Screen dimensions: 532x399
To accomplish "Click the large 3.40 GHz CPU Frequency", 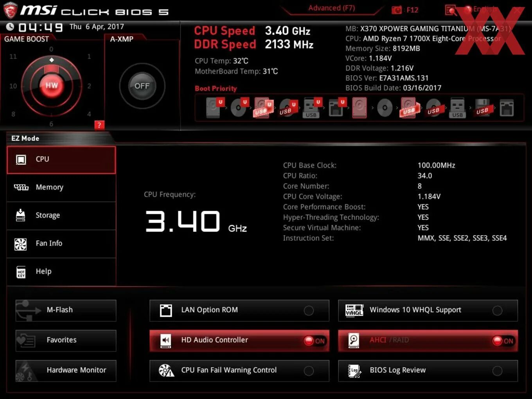I will (x=196, y=222).
